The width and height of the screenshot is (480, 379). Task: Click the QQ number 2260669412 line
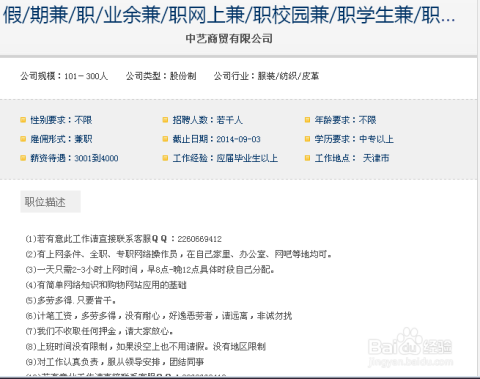(x=123, y=239)
